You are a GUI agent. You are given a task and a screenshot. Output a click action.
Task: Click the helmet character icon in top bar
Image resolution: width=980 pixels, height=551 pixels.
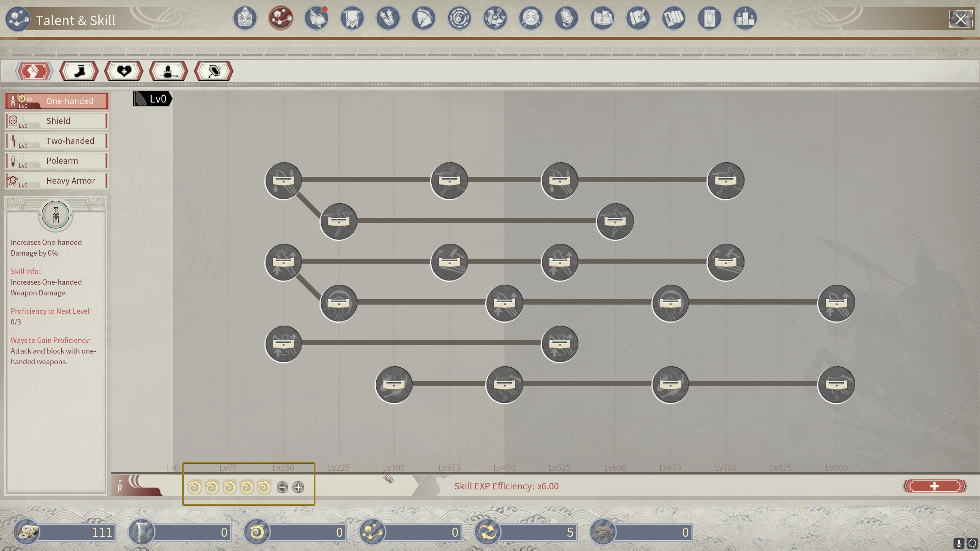(x=245, y=18)
